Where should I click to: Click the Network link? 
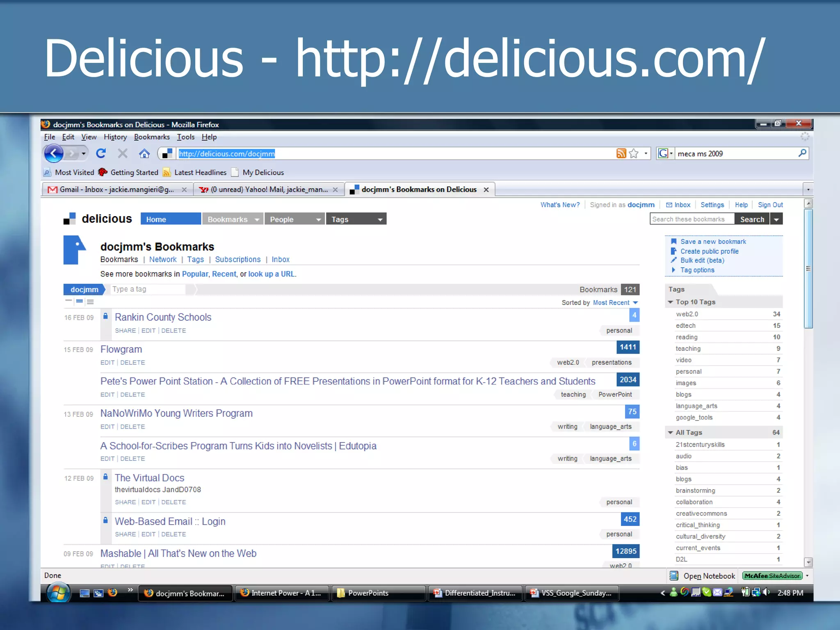(x=163, y=259)
